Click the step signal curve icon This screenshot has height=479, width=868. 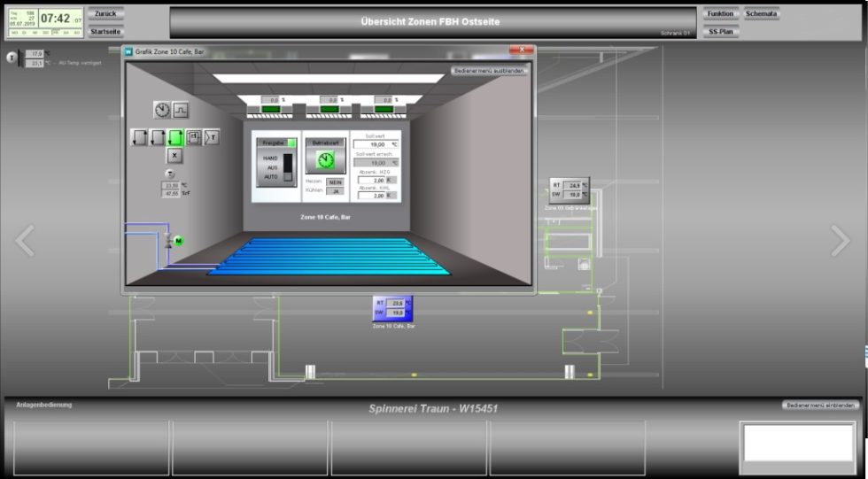[181, 110]
